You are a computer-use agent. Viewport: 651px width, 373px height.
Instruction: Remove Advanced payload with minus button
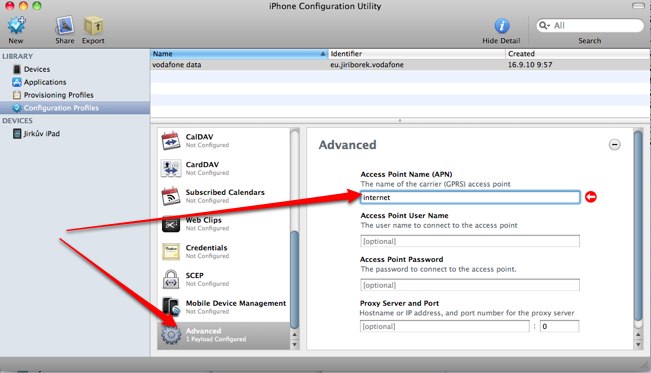[x=614, y=145]
